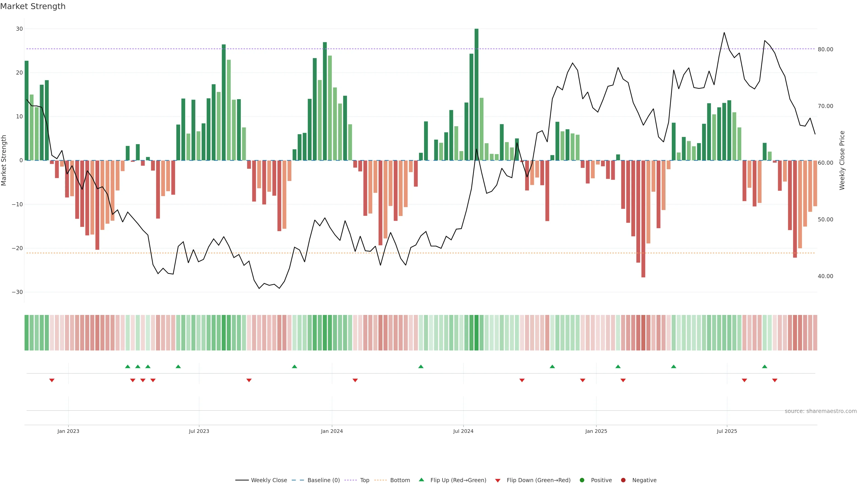Click first red flip-down marker before Jan 2023
868x488 pixels.
(52, 380)
